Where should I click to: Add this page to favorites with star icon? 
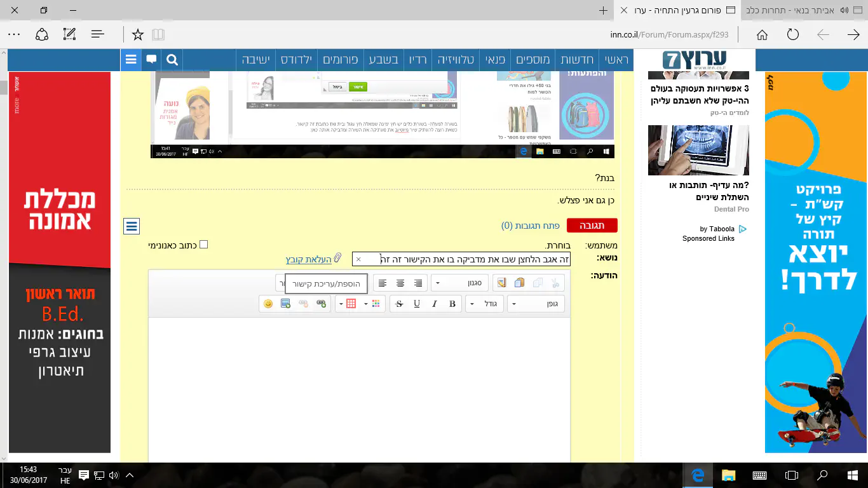137,34
